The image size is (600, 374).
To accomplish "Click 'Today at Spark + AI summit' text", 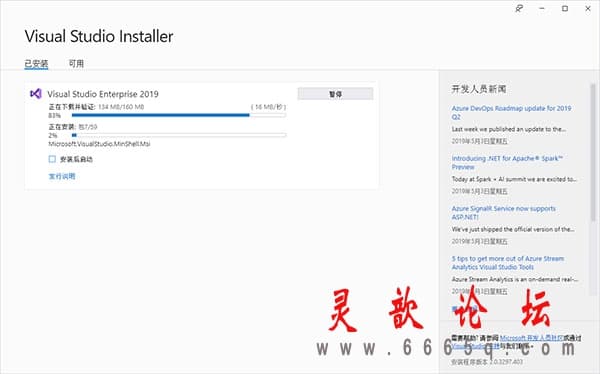I will tap(514, 179).
